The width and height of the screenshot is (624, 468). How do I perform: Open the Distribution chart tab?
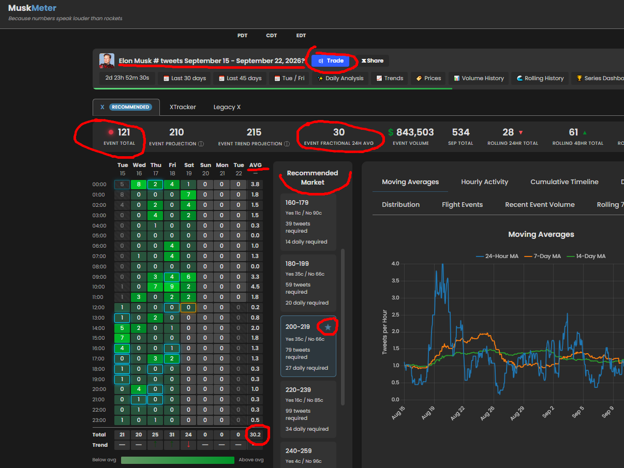click(x=400, y=205)
